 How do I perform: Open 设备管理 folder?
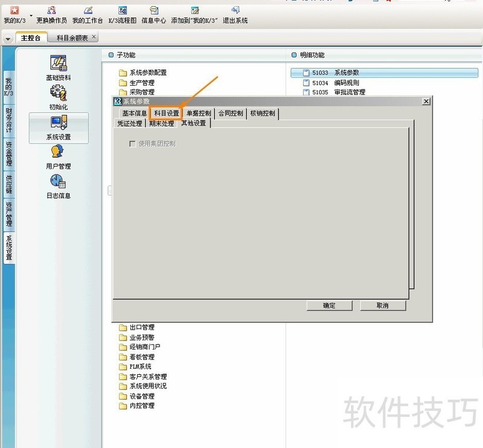point(136,396)
